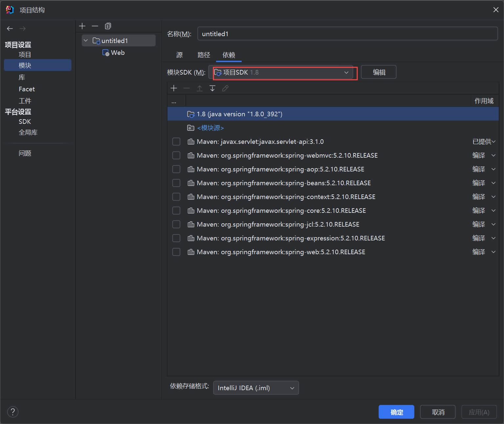Toggle export checkbox for spring-beans
Image resolution: width=504 pixels, height=424 pixels.
coord(176,183)
